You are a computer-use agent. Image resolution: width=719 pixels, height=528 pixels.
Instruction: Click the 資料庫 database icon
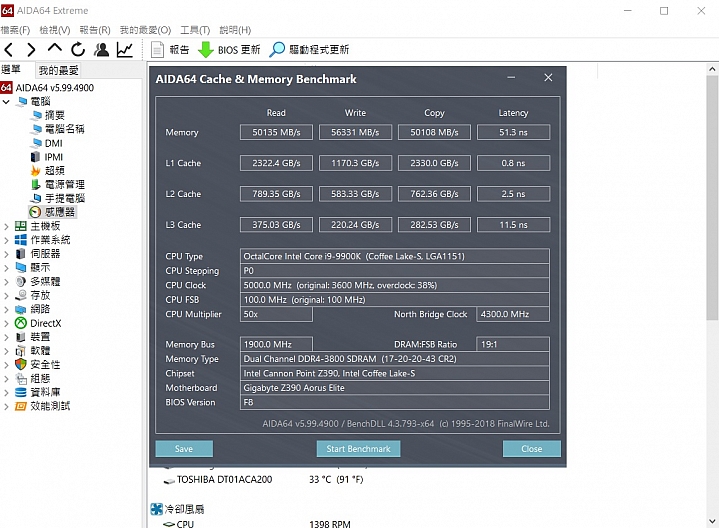pos(21,392)
